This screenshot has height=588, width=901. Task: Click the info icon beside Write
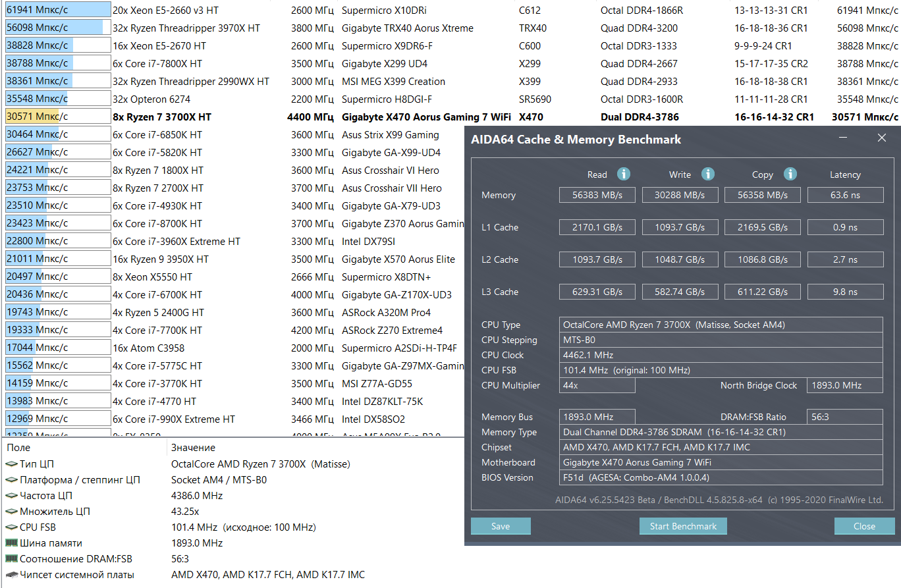(707, 174)
